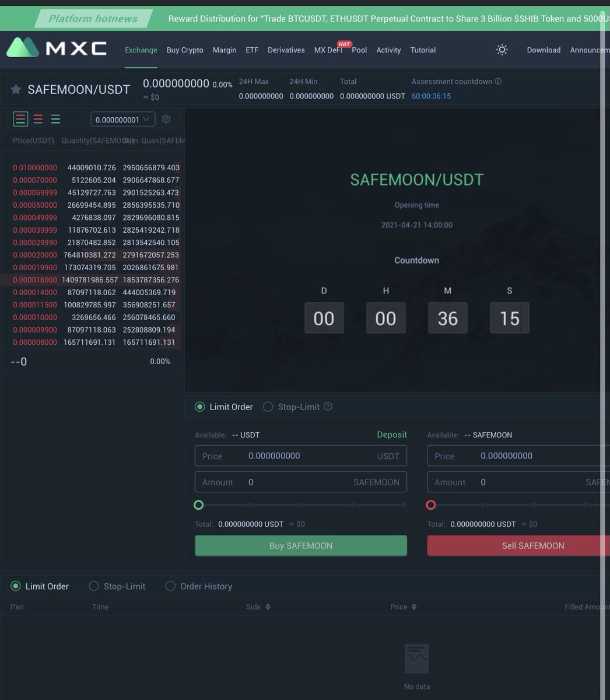Click the MXC logo
This screenshot has width=610, height=700.
pyautogui.click(x=57, y=48)
